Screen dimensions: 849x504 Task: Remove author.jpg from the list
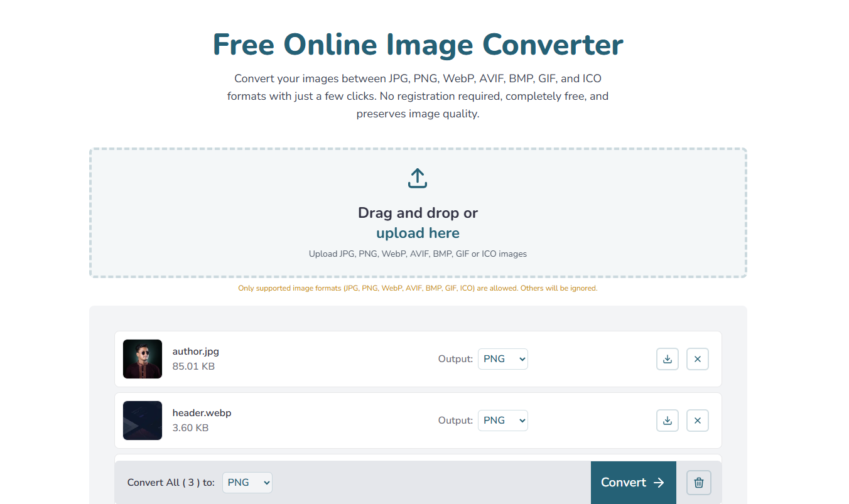point(698,358)
